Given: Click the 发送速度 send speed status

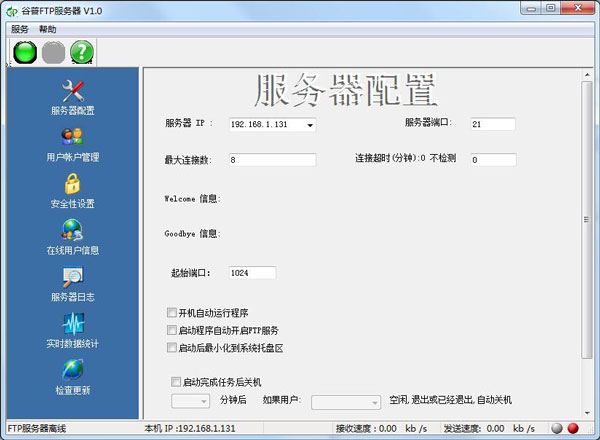Looking at the screenshot, I should pos(489,428).
